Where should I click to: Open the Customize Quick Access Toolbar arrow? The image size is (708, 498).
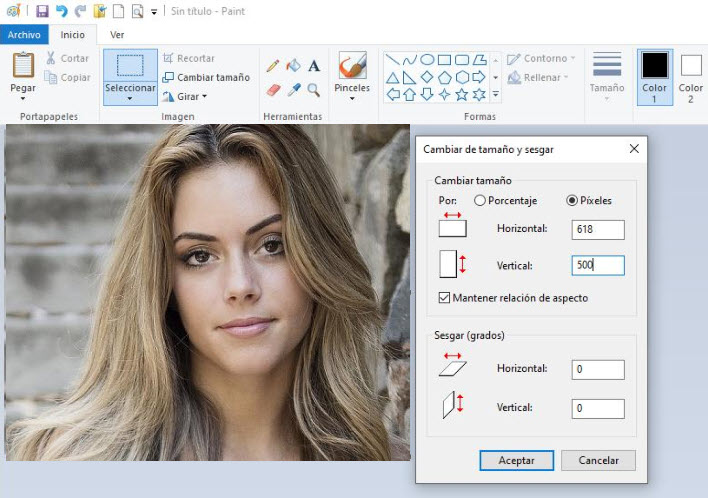pyautogui.click(x=154, y=12)
